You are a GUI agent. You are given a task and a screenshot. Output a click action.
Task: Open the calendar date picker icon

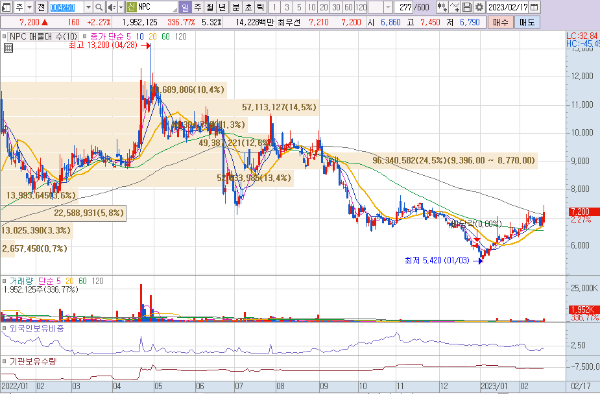coord(535,7)
